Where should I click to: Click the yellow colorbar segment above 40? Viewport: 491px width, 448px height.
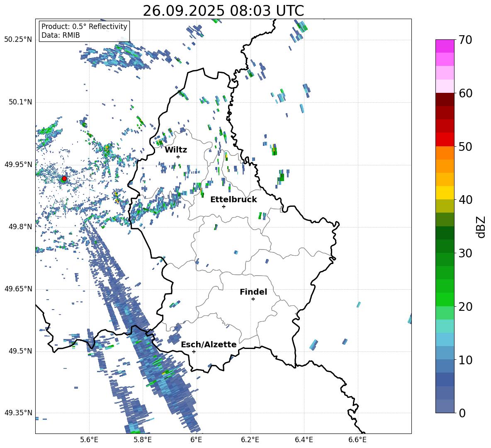445,193
